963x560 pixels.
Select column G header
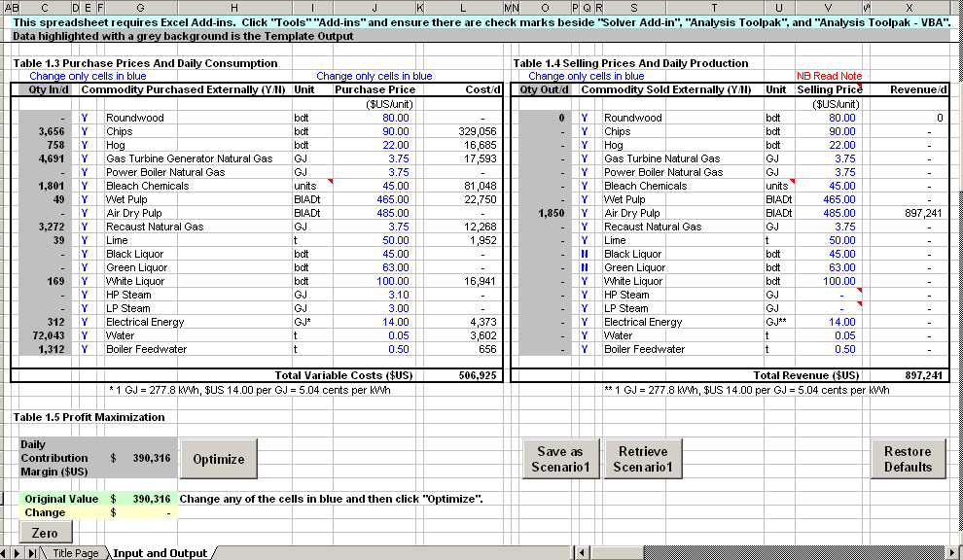141,8
